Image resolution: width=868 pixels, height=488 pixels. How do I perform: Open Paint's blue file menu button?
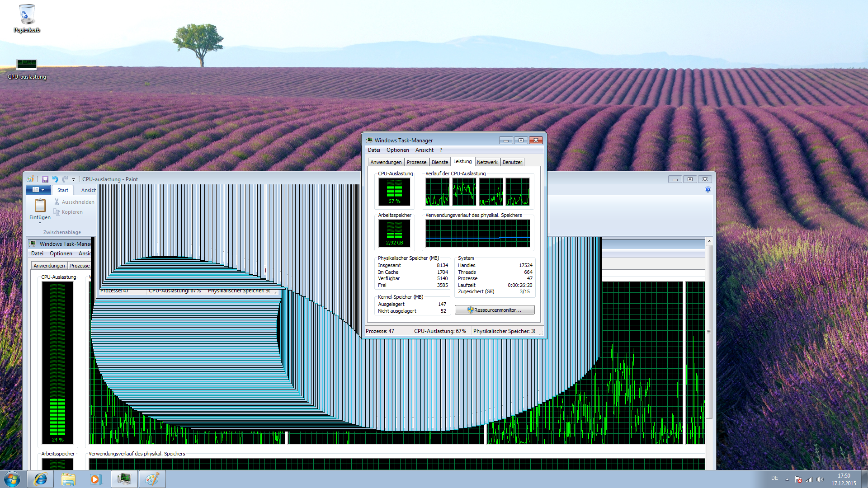(x=38, y=190)
